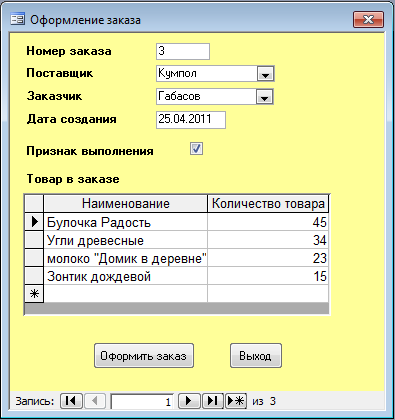Select row marker for молоко row
Viewport: 395px width, 420px height.
[x=34, y=258]
